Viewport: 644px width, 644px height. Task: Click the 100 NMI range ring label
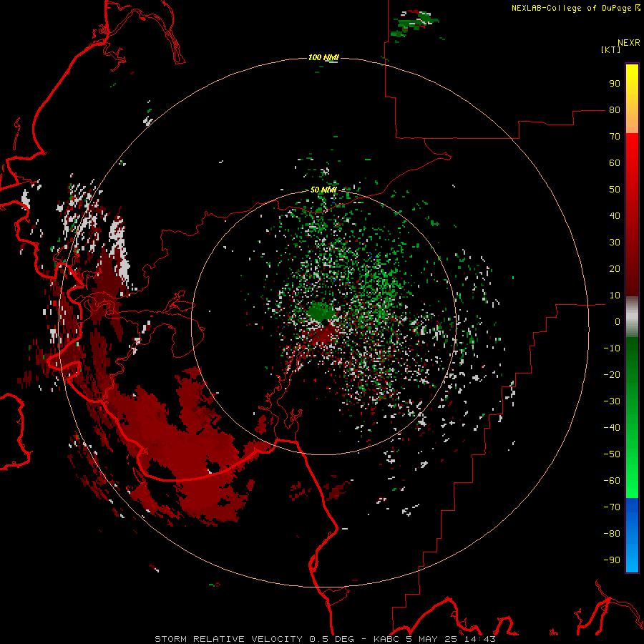[x=323, y=57]
